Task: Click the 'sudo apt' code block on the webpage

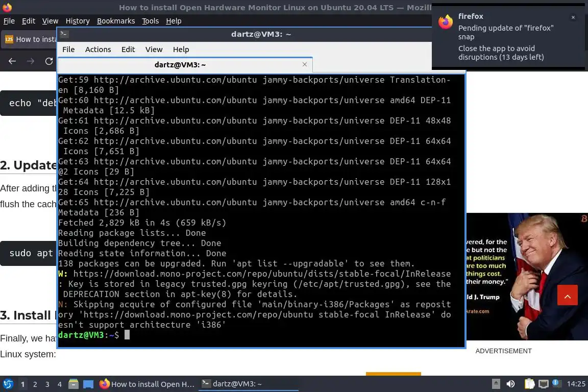Action: tap(29, 253)
